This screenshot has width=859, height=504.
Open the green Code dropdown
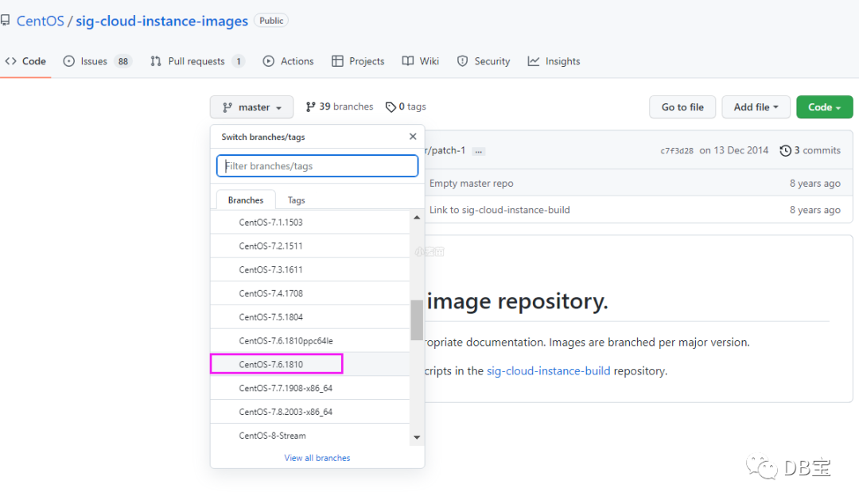824,107
